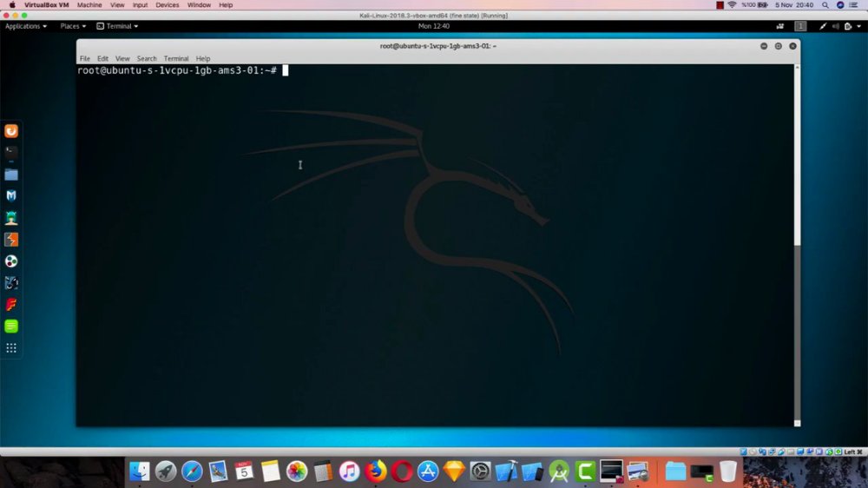This screenshot has height=488, width=868.
Task: Open Sketch from the macOS Dock
Action: [x=454, y=472]
